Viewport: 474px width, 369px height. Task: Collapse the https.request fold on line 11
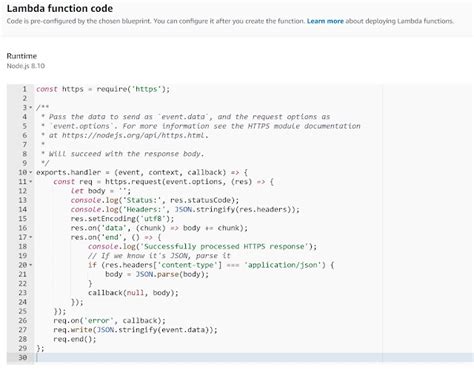(x=31, y=182)
